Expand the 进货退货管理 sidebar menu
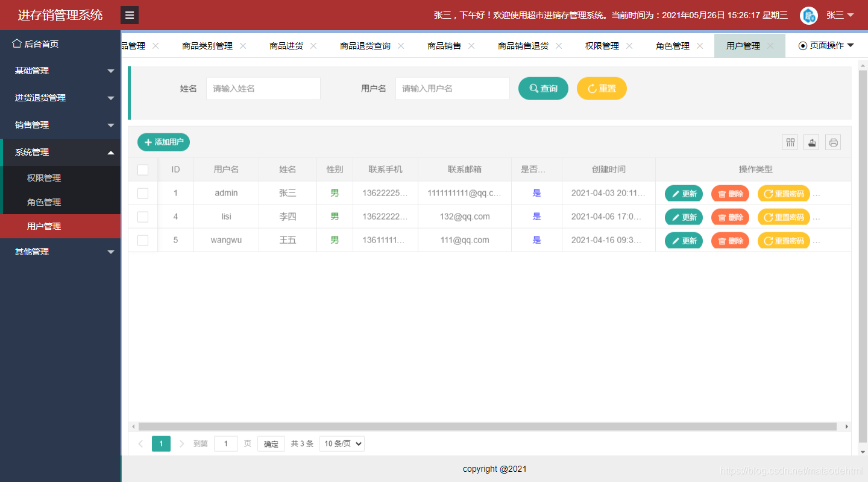The width and height of the screenshot is (868, 482). pos(60,98)
